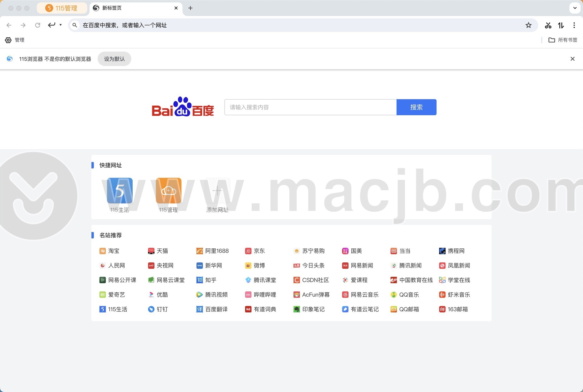Open QQ音乐 link

coord(405,295)
